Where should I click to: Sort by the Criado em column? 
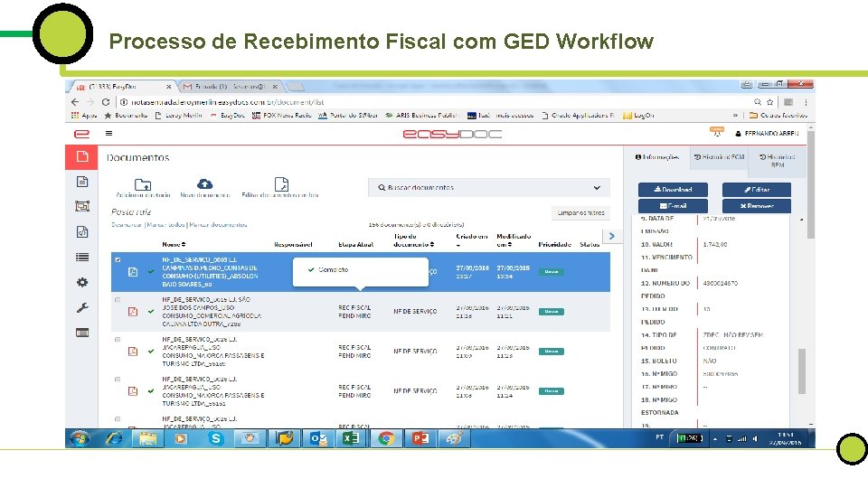472,240
